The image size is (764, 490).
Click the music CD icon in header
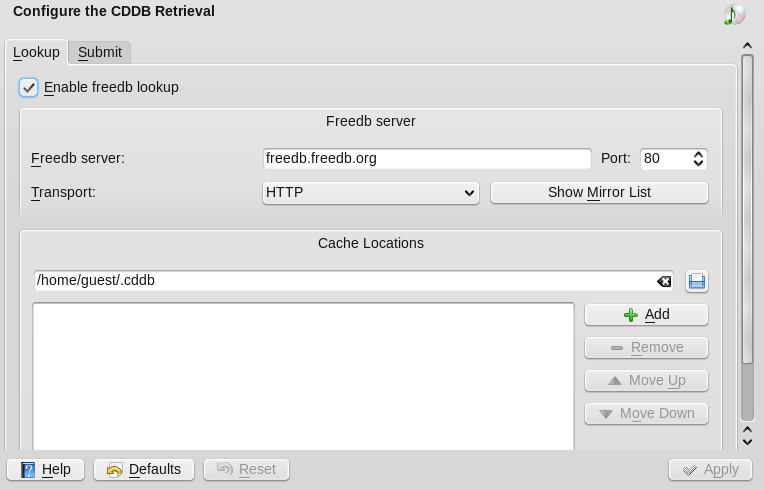(734, 14)
